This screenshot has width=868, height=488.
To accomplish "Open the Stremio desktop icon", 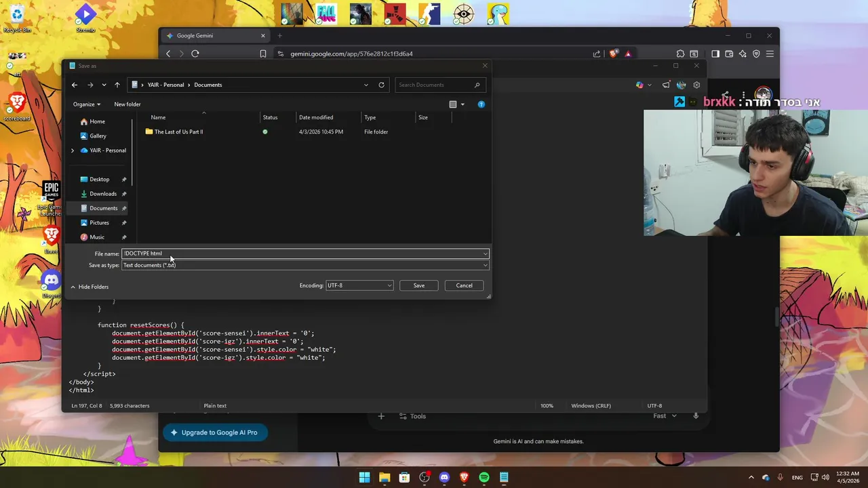I will (x=85, y=18).
